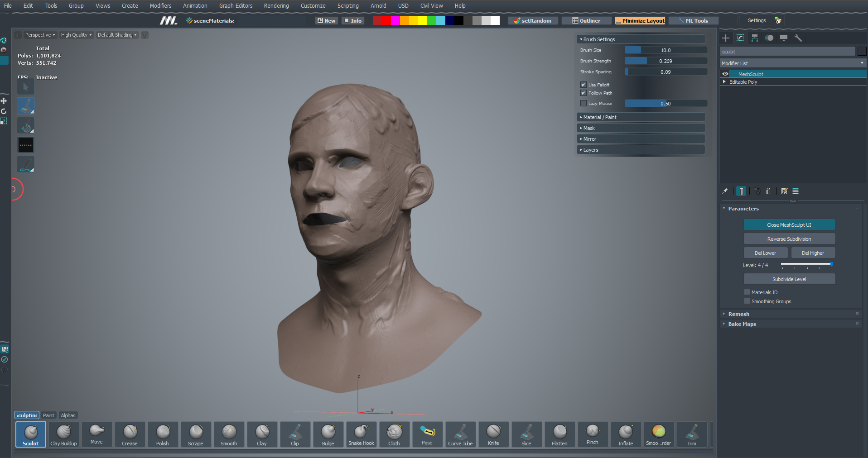The height and width of the screenshot is (458, 868).
Task: Toggle MeshSculpt modifier visibility eye
Action: pyautogui.click(x=725, y=74)
